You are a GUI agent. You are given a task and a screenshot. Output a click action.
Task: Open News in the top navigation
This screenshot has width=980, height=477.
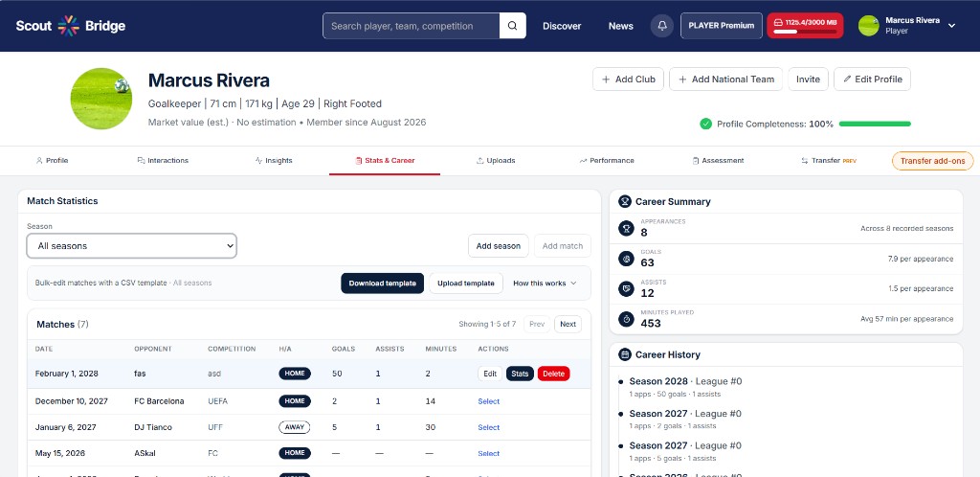(x=620, y=26)
